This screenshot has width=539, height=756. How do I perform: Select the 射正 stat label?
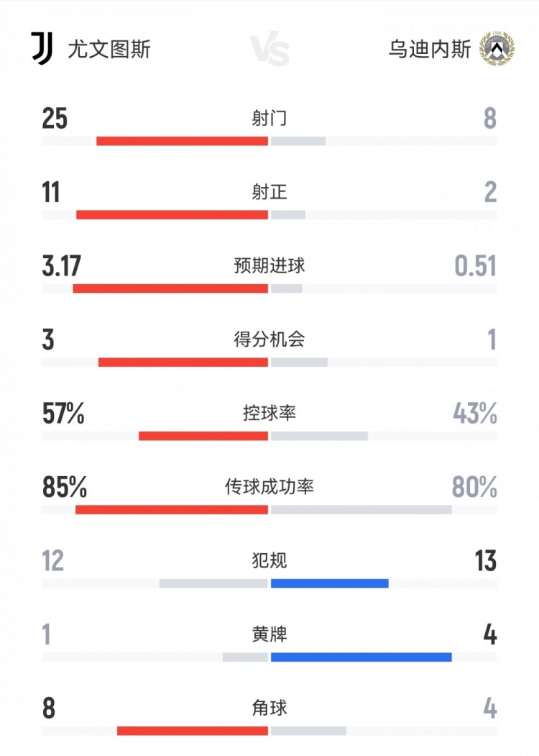(269, 192)
